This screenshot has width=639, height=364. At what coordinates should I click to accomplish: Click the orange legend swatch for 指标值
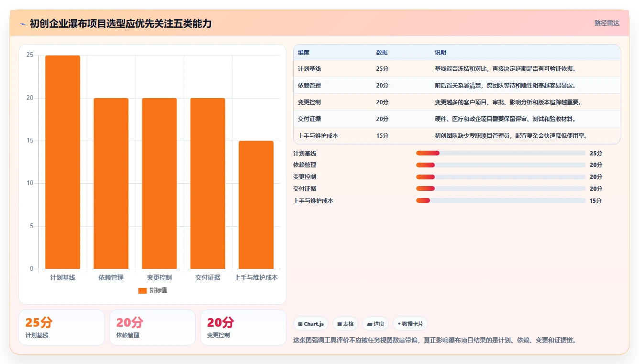(142, 290)
